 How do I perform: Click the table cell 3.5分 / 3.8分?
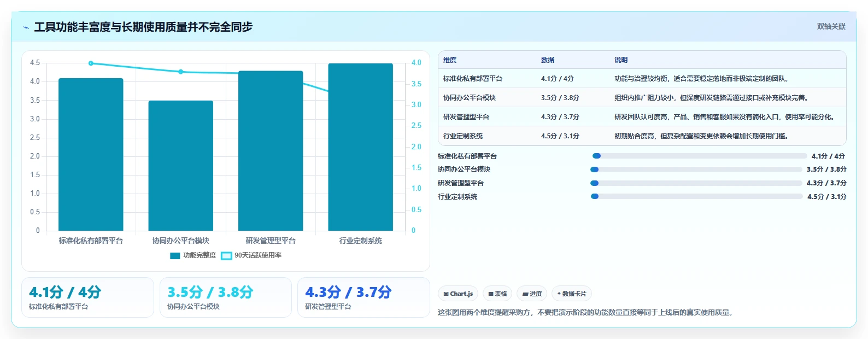560,98
